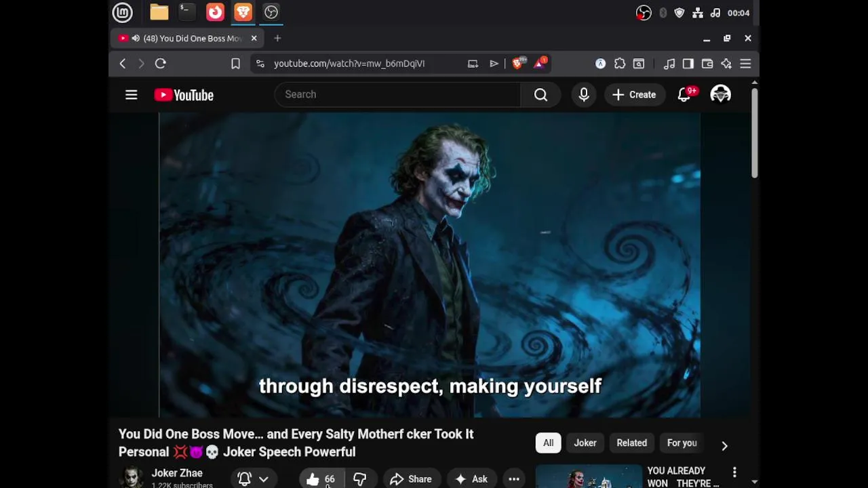Select the All filter chip

(548, 443)
